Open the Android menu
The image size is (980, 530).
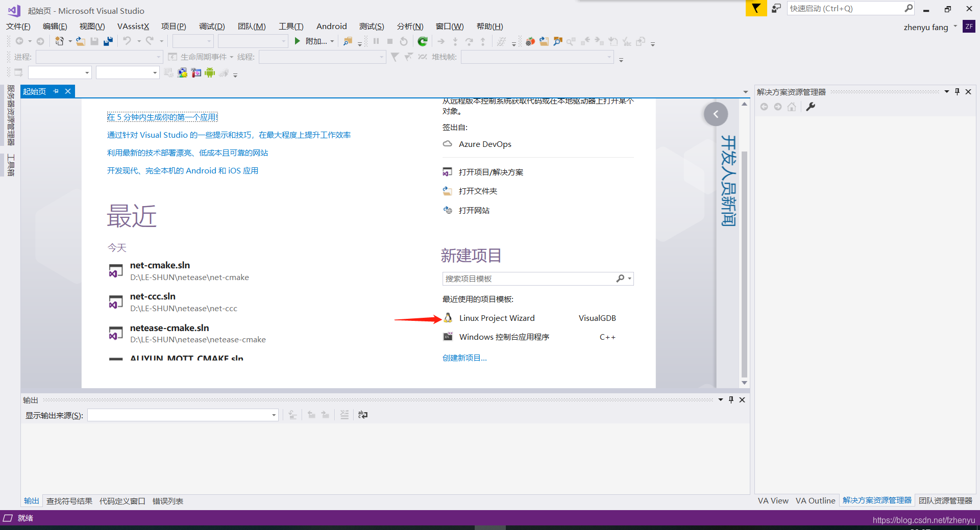click(332, 27)
